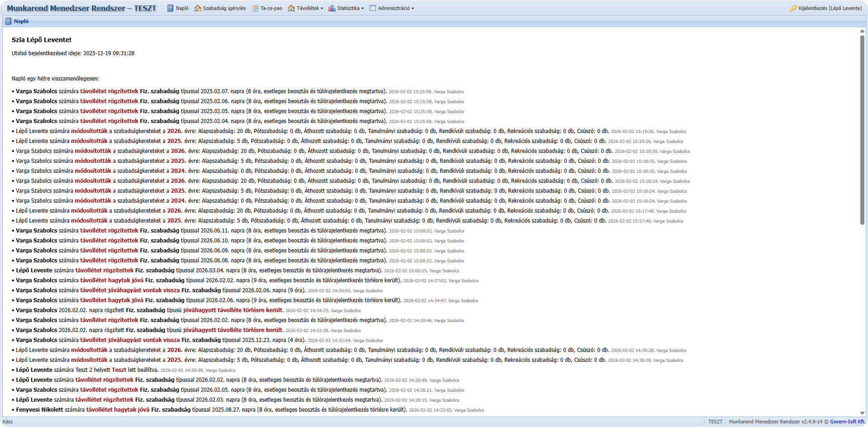The height and width of the screenshot is (427, 868).
Task: Log out via Kijelentkezés (Lépő Levente)
Action: point(830,8)
